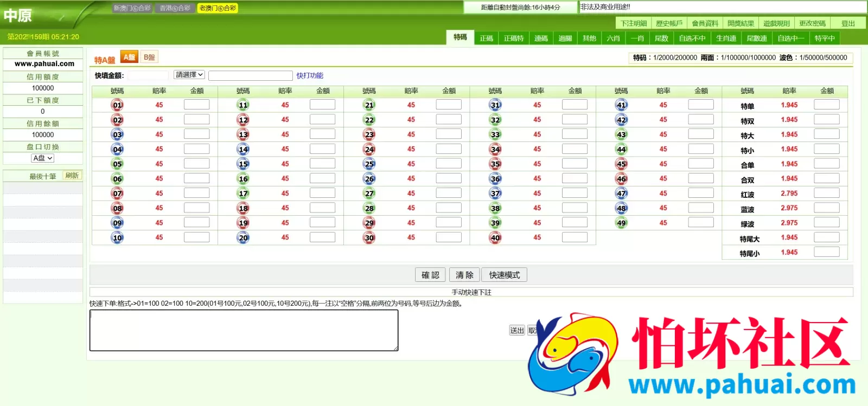This screenshot has height=406, width=868.
Task: Click the 快填金額 input field
Action: point(148,75)
